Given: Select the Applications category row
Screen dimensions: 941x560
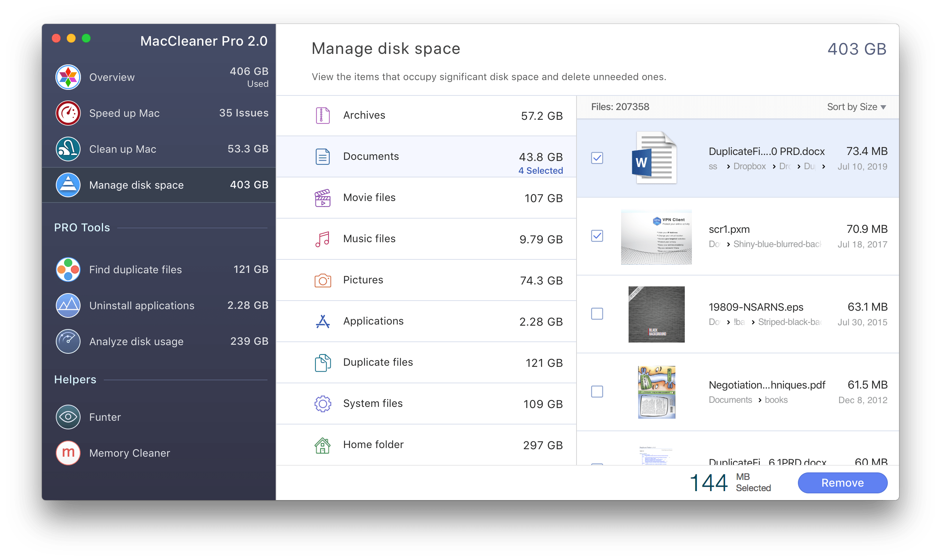Looking at the screenshot, I should tap(426, 322).
